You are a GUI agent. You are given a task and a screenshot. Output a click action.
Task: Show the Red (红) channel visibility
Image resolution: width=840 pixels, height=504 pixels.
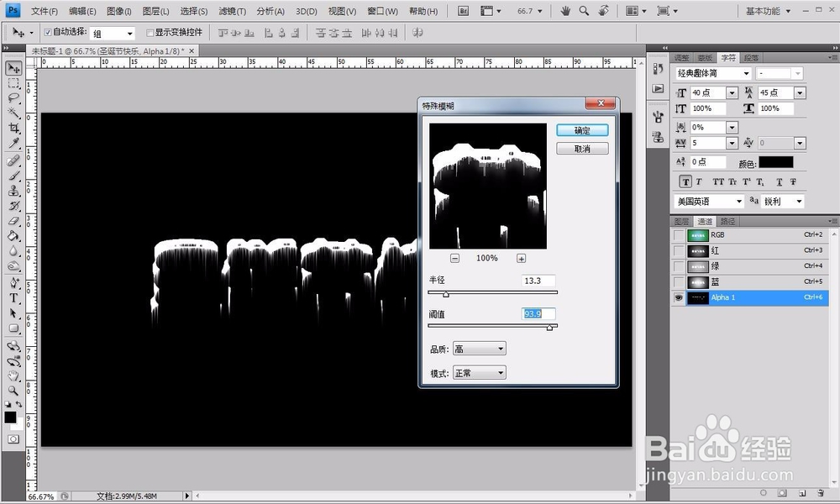point(679,250)
